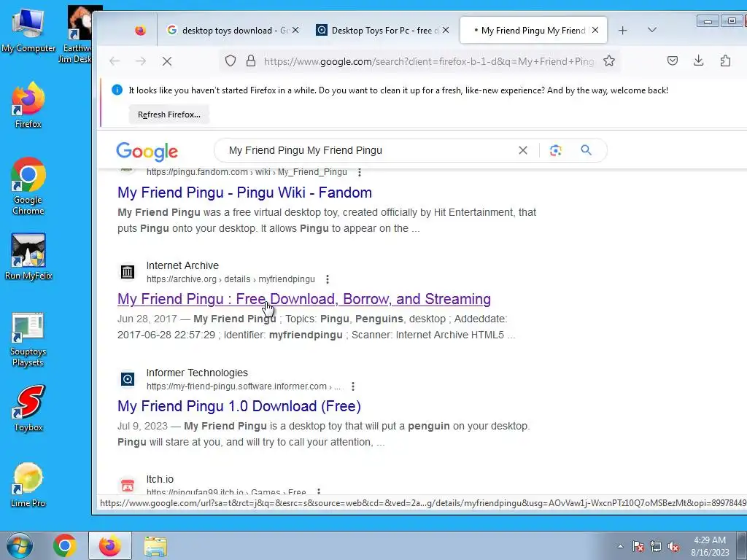The height and width of the screenshot is (560, 747).
Task: Open the pinned Firefox tab
Action: (x=140, y=31)
